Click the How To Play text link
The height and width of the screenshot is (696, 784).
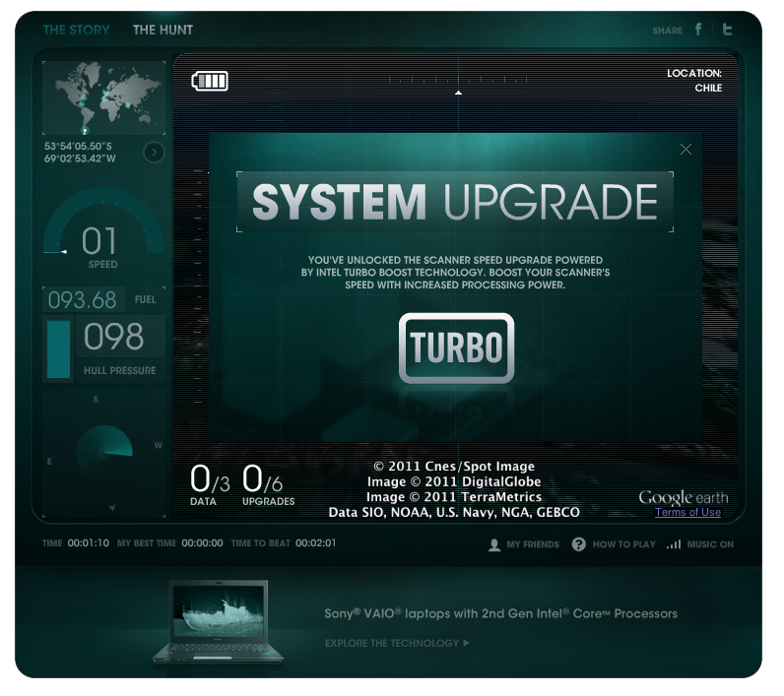tap(623, 544)
